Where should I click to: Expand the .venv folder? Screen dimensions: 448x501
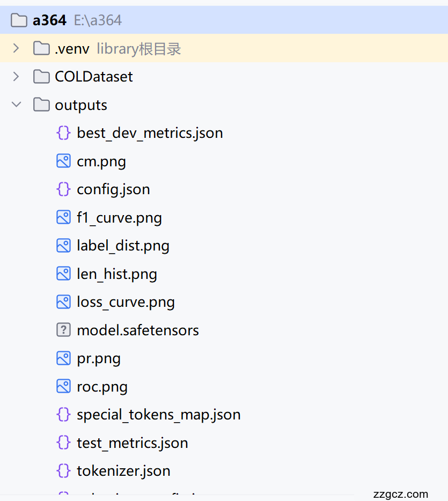click(x=16, y=48)
